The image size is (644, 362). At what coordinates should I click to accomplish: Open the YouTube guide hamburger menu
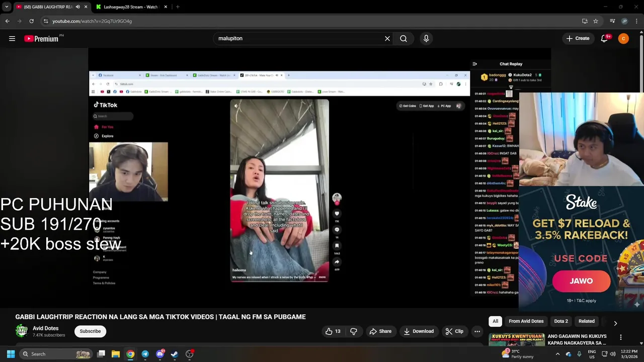click(x=12, y=39)
